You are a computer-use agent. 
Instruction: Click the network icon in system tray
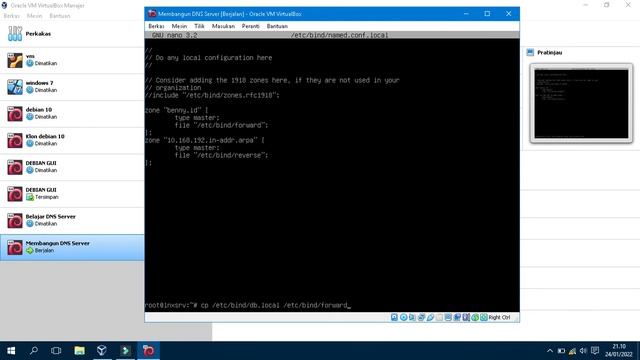(572, 351)
